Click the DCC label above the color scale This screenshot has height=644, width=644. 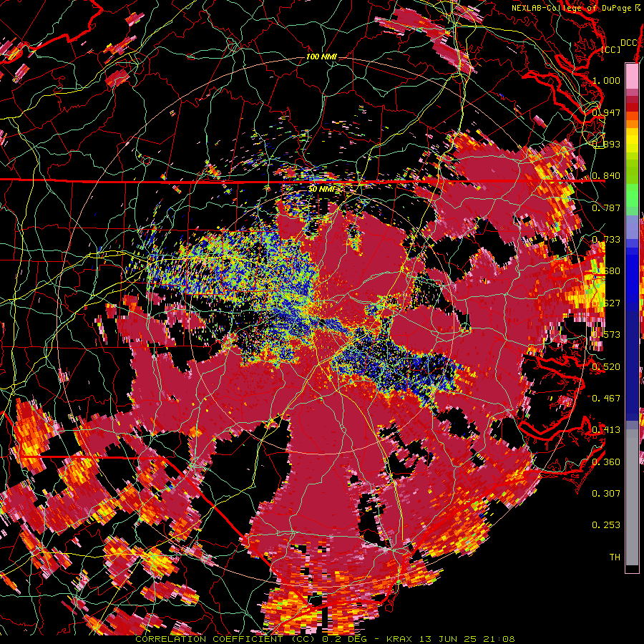tap(628, 43)
